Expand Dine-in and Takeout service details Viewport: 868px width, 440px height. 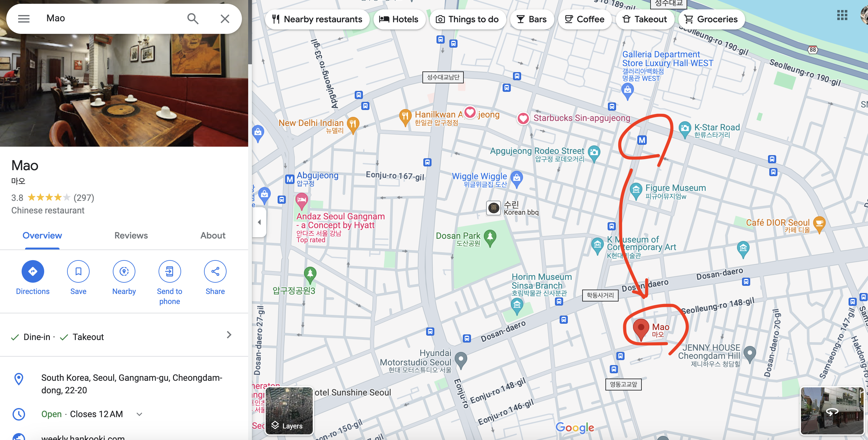(229, 335)
